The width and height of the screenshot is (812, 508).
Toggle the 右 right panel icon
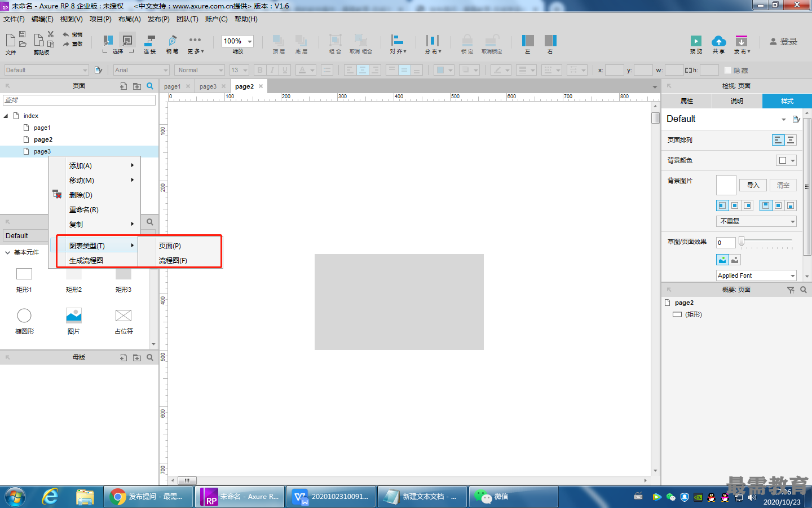point(550,41)
